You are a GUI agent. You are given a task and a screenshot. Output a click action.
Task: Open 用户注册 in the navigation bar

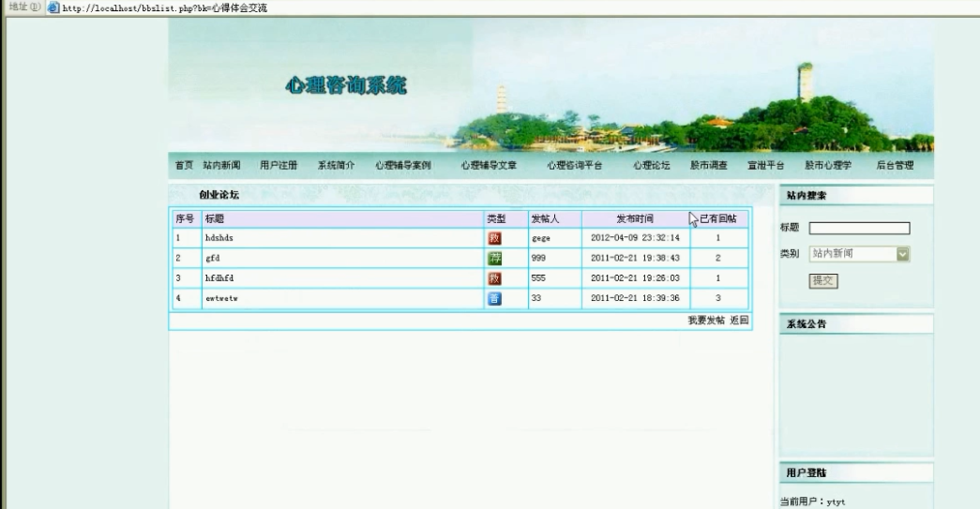(279, 166)
